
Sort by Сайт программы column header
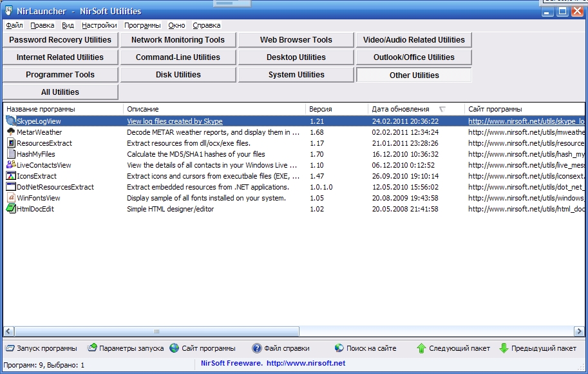[x=525, y=109]
